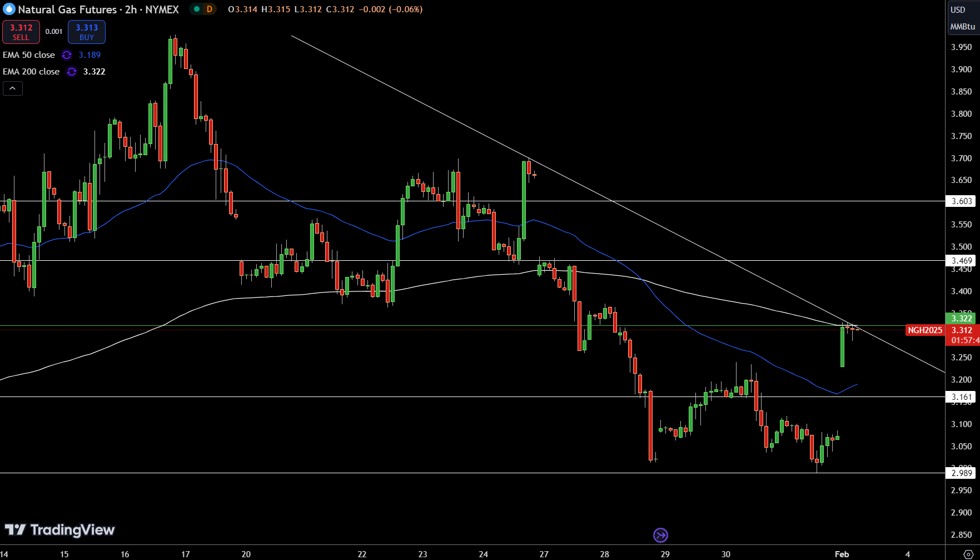Select the EMA 50 value 3.189
This screenshot has height=560, width=980.
(x=89, y=55)
